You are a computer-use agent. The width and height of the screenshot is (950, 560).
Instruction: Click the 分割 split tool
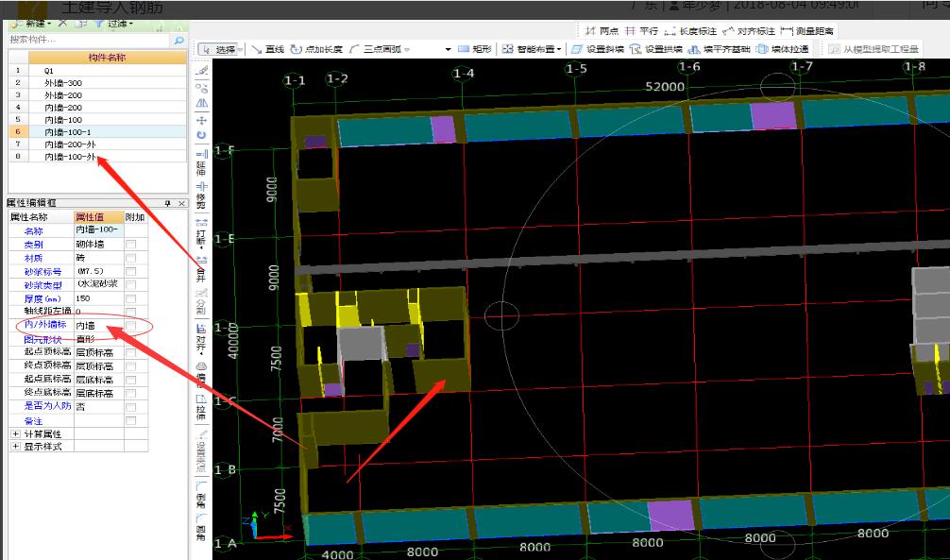click(201, 301)
